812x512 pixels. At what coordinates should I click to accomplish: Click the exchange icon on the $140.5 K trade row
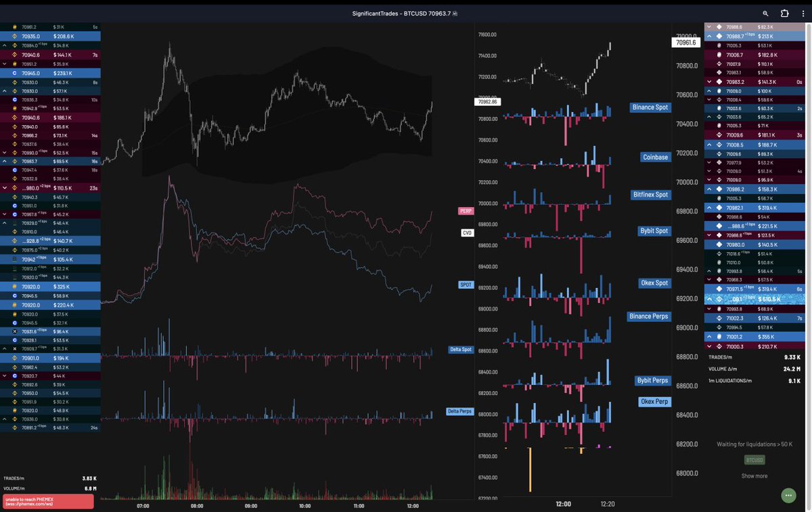[719, 244]
